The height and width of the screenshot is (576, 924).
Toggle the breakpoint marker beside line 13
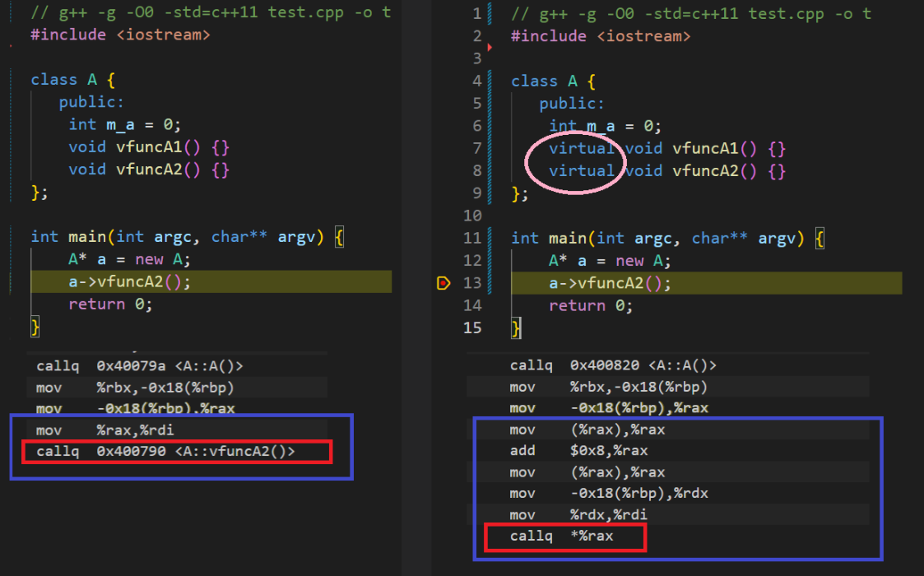click(x=443, y=283)
